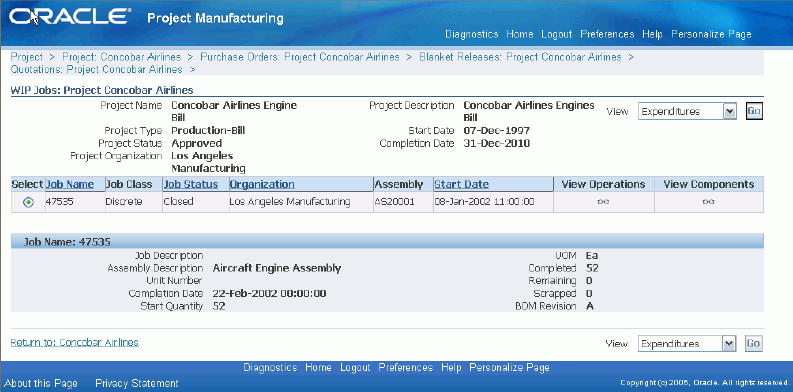
Task: Click the top Go button
Action: click(754, 111)
